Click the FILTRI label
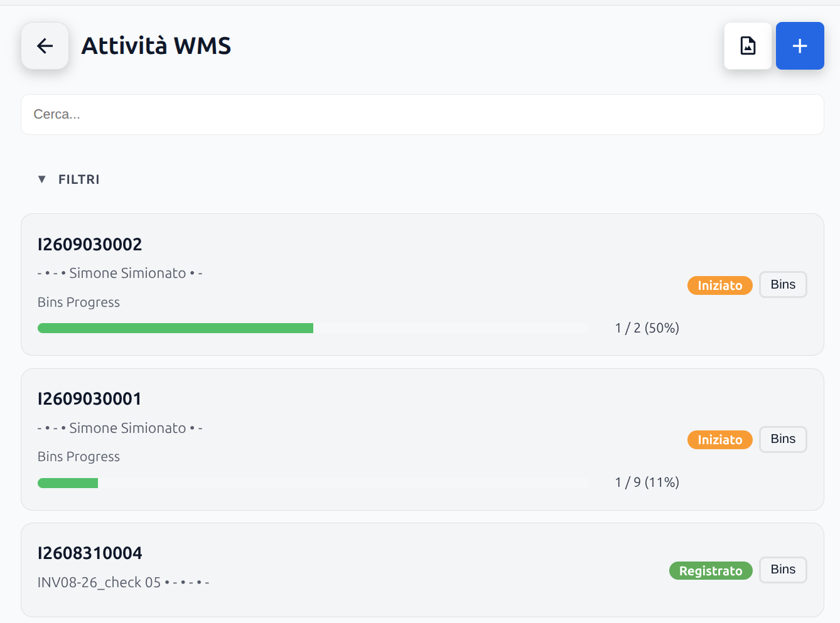This screenshot has height=623, width=840. point(79,179)
